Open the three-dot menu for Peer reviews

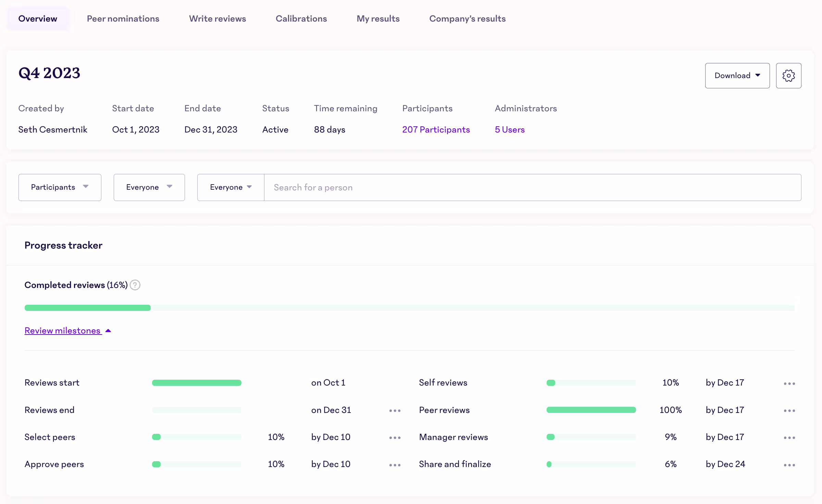pos(789,411)
